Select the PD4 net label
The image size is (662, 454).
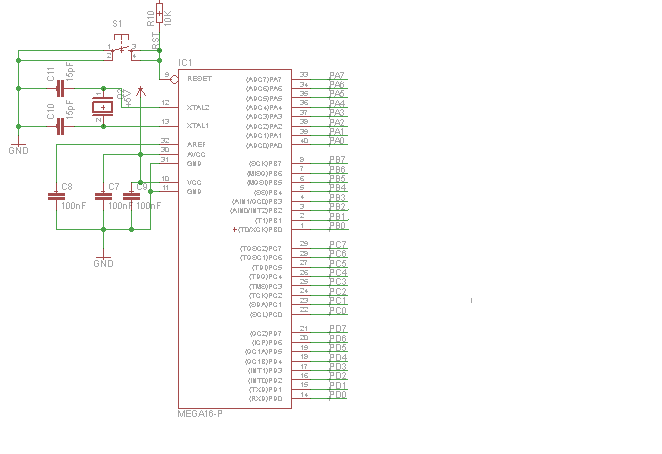(338, 357)
